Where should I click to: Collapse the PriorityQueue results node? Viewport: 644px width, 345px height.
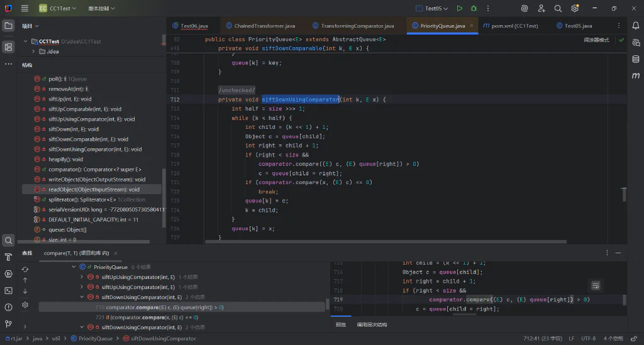coord(74,266)
